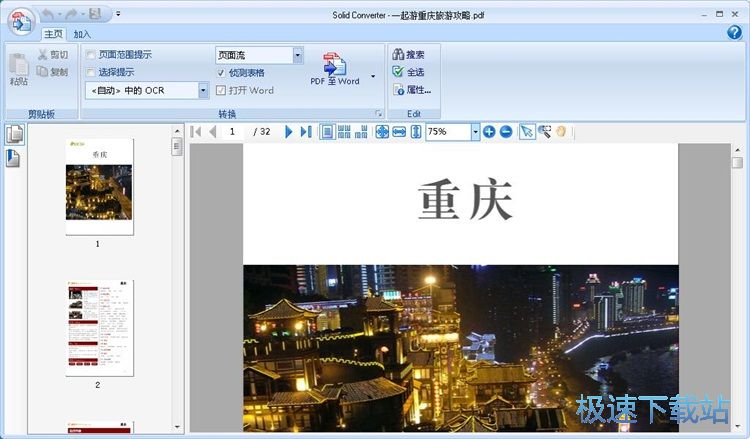
Task: Select the arrow selection tool
Action: (527, 132)
